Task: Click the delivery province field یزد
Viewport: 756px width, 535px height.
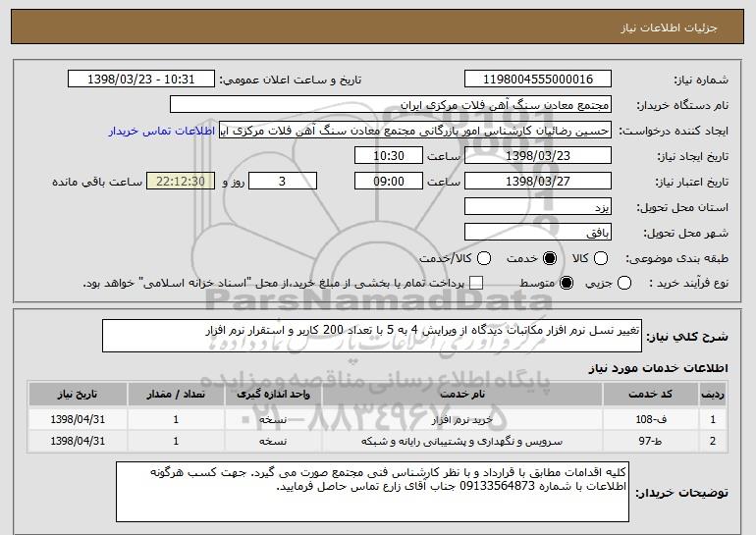Action: (538, 207)
